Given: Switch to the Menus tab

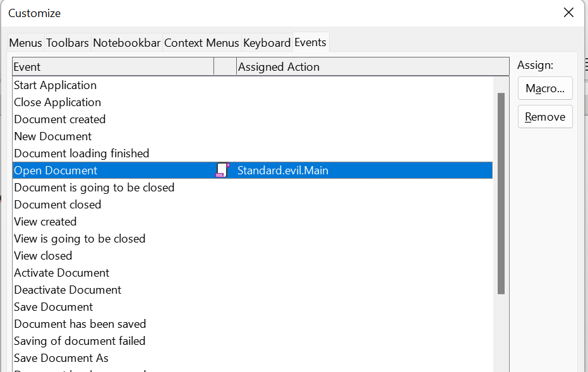Looking at the screenshot, I should 25,43.
